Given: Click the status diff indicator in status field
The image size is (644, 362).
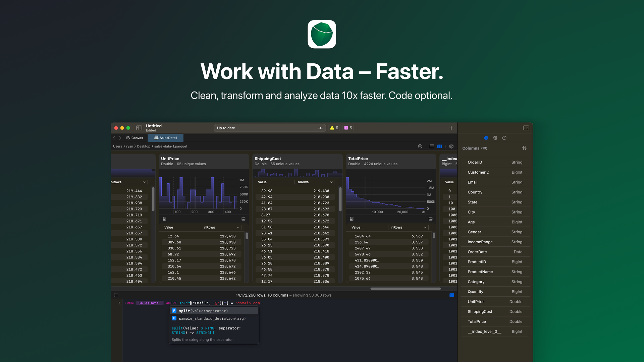Looking at the screenshot, I should click(320, 128).
